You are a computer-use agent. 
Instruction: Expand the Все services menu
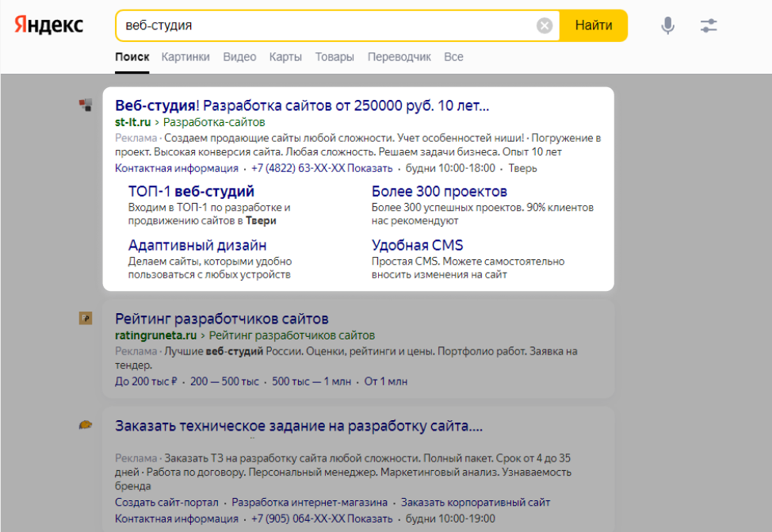click(453, 57)
